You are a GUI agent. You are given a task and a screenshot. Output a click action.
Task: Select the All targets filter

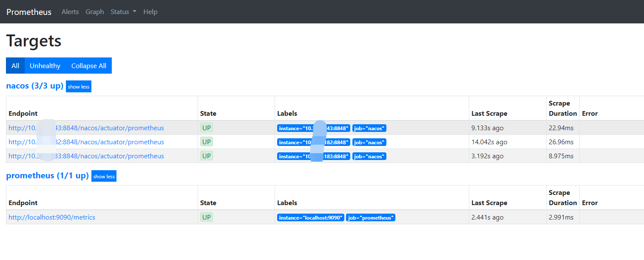[15, 66]
